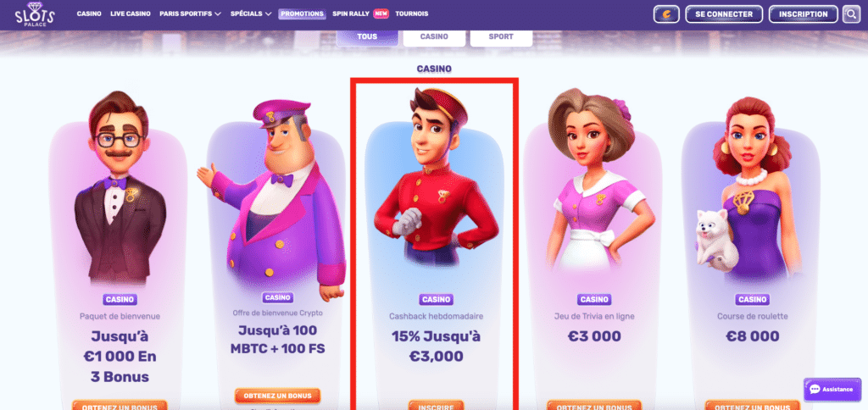Select the red bellboy cashback character

point(437,177)
